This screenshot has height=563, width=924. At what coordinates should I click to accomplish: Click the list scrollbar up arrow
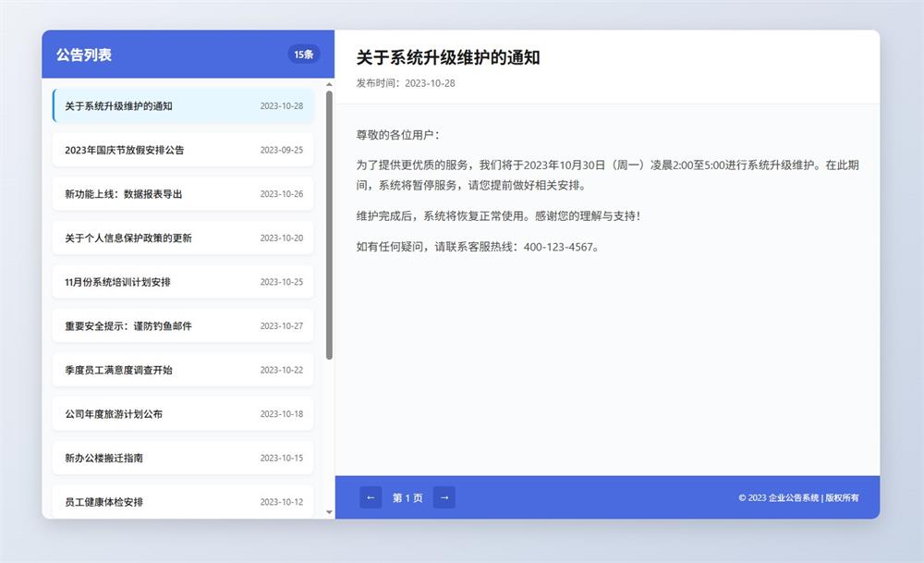pyautogui.click(x=329, y=85)
